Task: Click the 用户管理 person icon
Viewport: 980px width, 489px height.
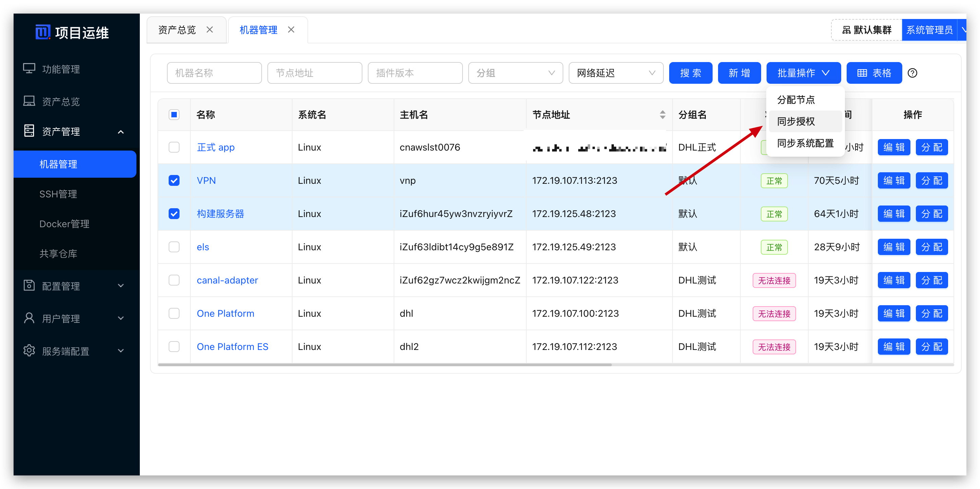Action: coord(29,318)
